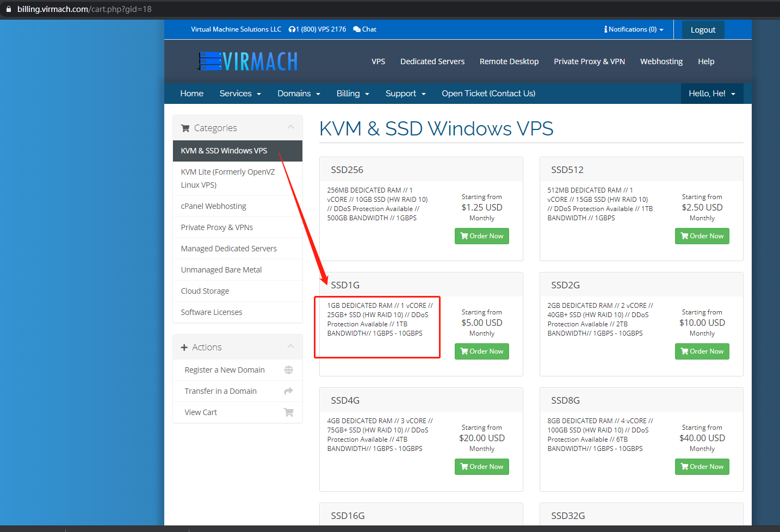The width and height of the screenshot is (780, 532).
Task: Click the Actions plus icon
Action: click(184, 347)
